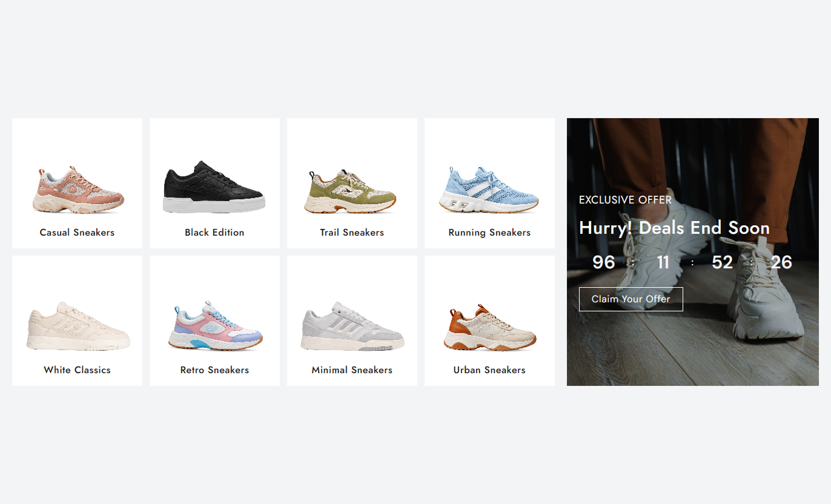Click the Running Sneakers label
This screenshot has height=504, width=831.
pyautogui.click(x=489, y=233)
